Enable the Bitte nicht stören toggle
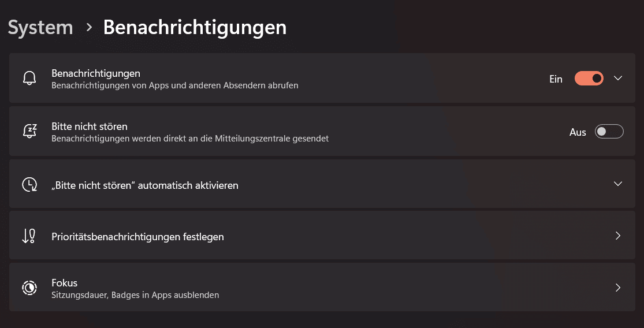644x328 pixels. point(609,132)
